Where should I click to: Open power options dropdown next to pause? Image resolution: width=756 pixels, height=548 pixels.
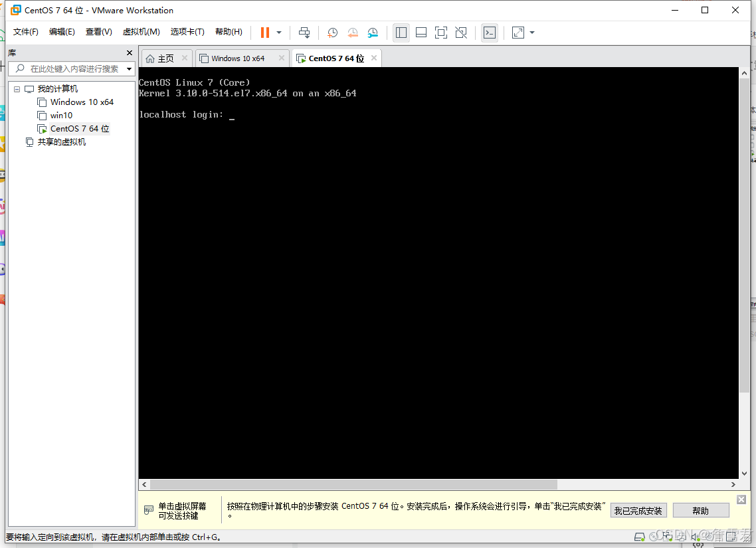[x=279, y=33]
